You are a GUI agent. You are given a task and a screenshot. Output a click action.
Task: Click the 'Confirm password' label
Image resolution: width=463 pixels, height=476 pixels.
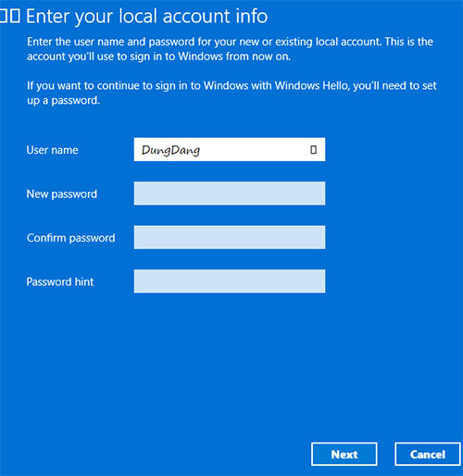71,238
